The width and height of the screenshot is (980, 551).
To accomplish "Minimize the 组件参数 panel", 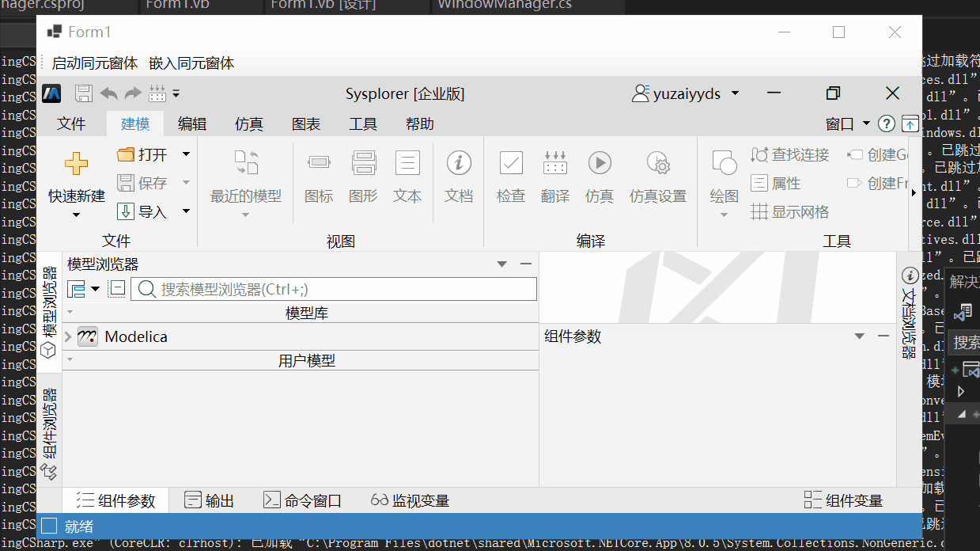I will coord(884,336).
